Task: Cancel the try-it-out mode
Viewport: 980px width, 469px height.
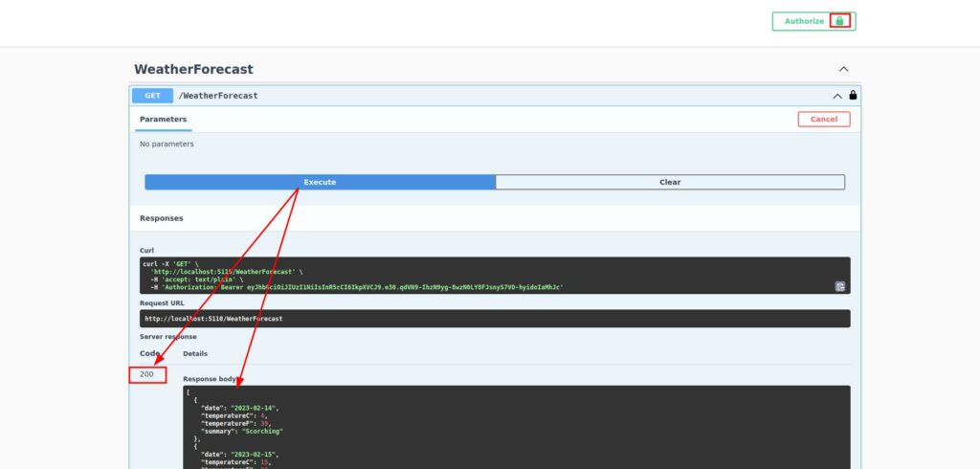Action: coord(823,120)
